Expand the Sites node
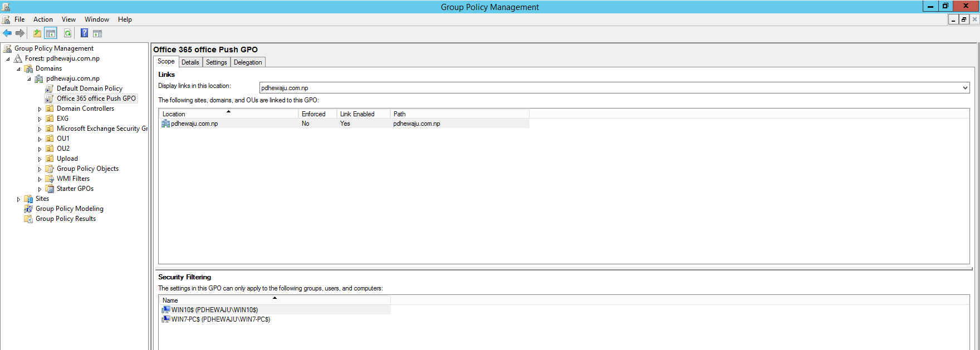Viewport: 980px width, 350px height. 18,199
